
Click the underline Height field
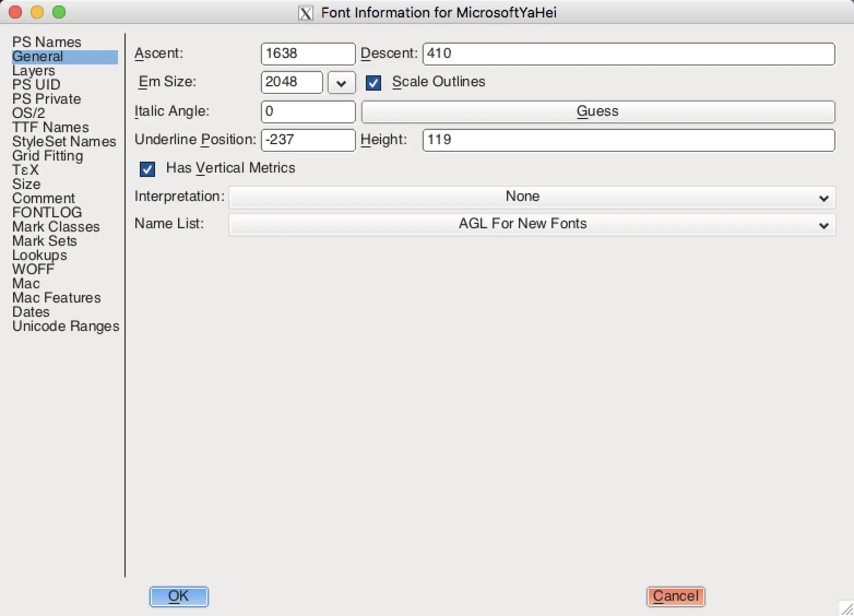pyautogui.click(x=629, y=140)
